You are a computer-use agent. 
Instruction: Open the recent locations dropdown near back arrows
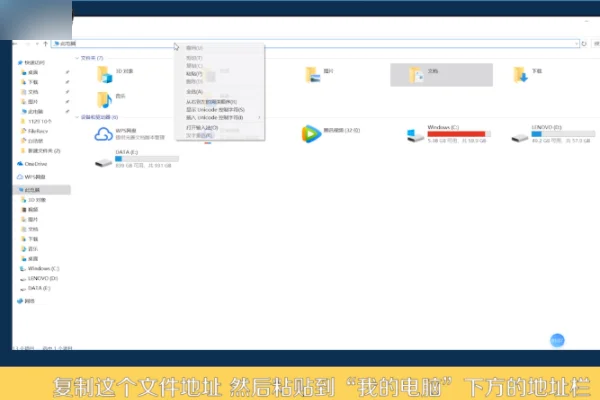coord(37,44)
